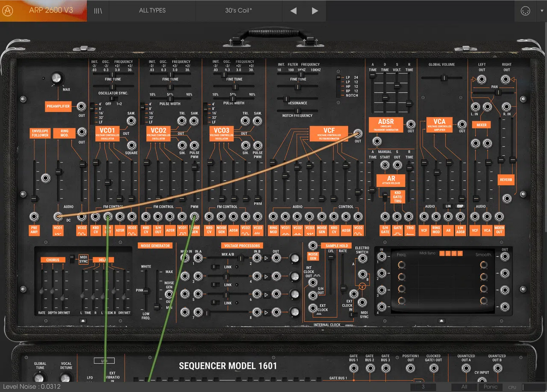547x392 pixels.
Task: Click the Arturia logo icon
Action: coord(8,10)
